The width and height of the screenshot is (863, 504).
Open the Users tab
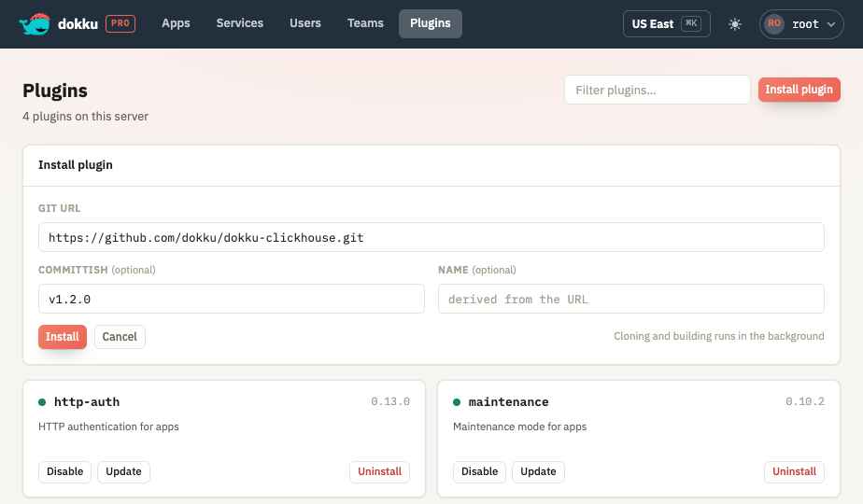point(304,23)
